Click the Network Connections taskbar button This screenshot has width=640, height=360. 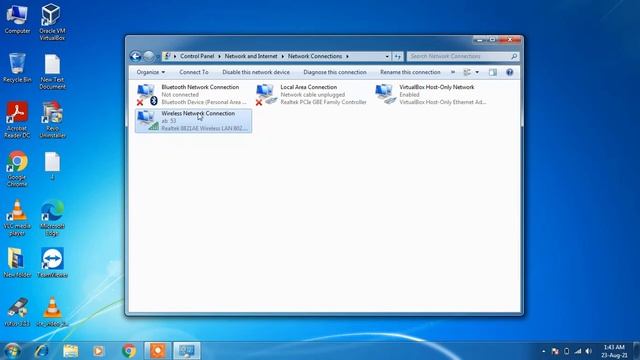pos(187,351)
